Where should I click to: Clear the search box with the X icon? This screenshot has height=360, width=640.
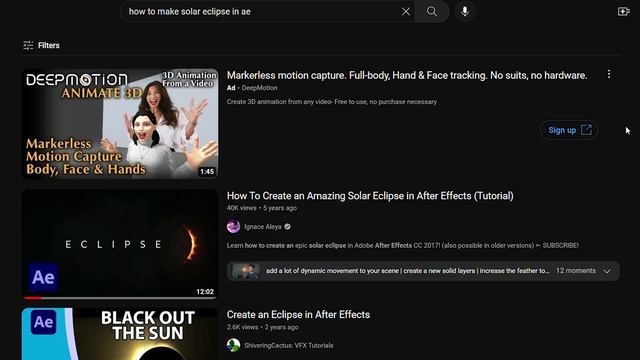405,11
